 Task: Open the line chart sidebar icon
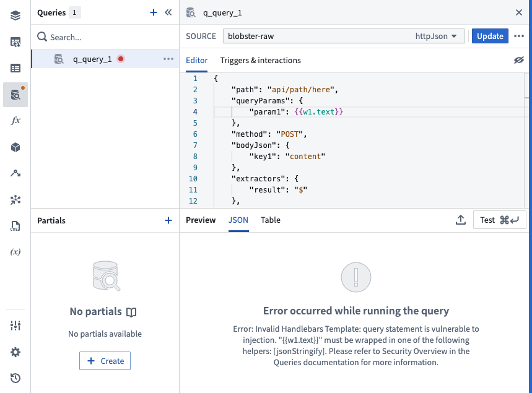[15, 173]
